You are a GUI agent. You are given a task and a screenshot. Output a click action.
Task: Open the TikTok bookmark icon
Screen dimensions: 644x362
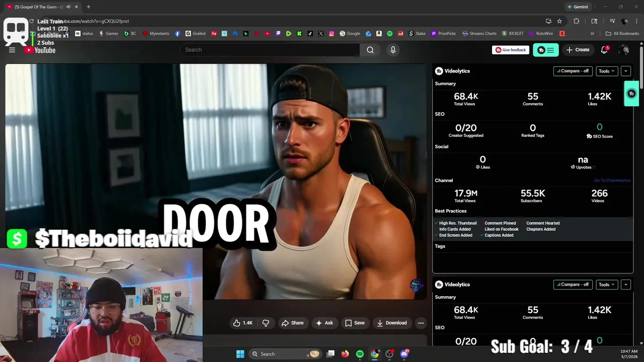click(x=310, y=34)
